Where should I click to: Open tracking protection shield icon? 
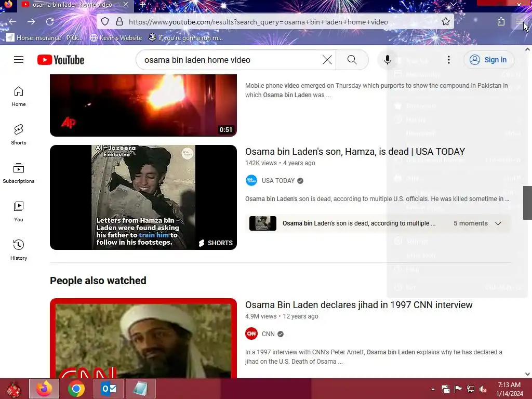click(105, 22)
